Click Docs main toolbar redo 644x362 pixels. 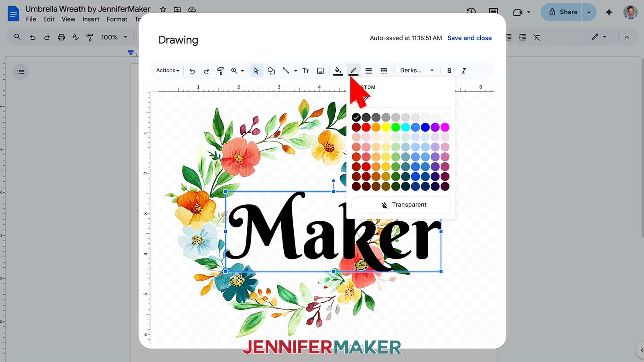[47, 37]
